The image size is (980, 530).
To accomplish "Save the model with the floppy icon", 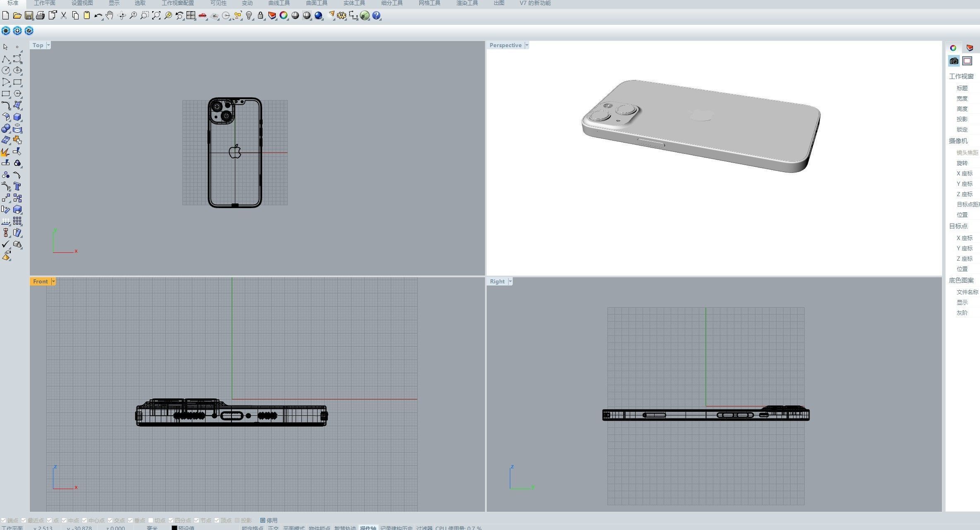I will 29,16.
